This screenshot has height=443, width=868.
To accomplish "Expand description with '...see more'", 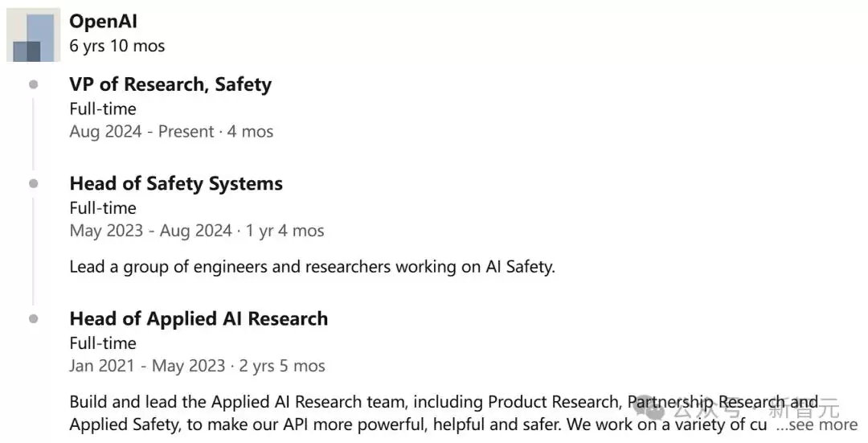I will pos(817,425).
